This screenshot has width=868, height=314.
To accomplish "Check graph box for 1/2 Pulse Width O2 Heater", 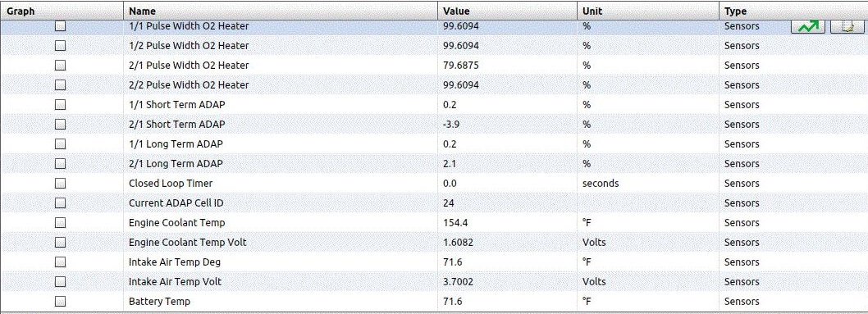I will point(61,45).
